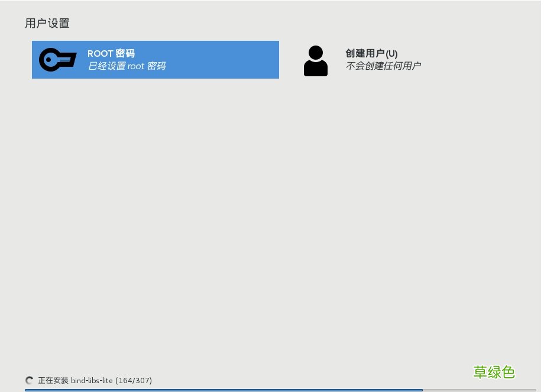
Task: Click the key glyph on the highlighted blue tile
Action: (x=57, y=60)
